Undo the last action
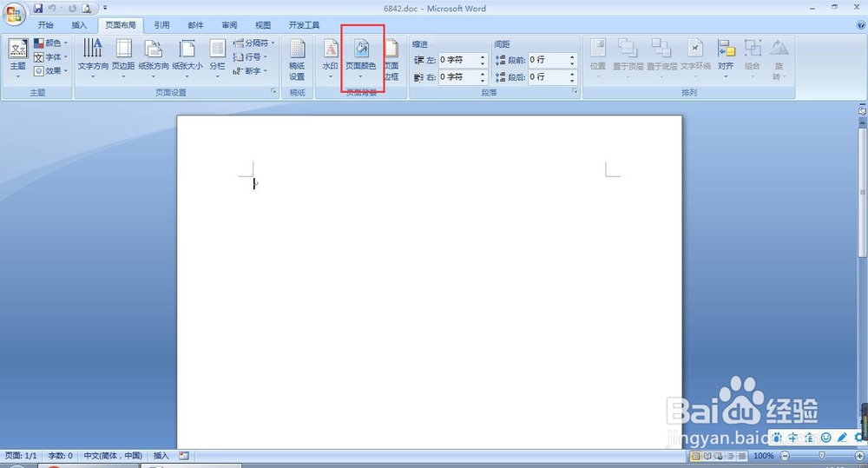Image resolution: width=868 pixels, height=468 pixels. (51, 9)
